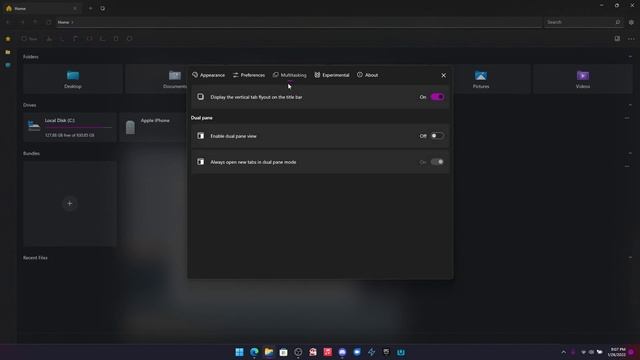Click Home in the address path

pyautogui.click(x=63, y=22)
